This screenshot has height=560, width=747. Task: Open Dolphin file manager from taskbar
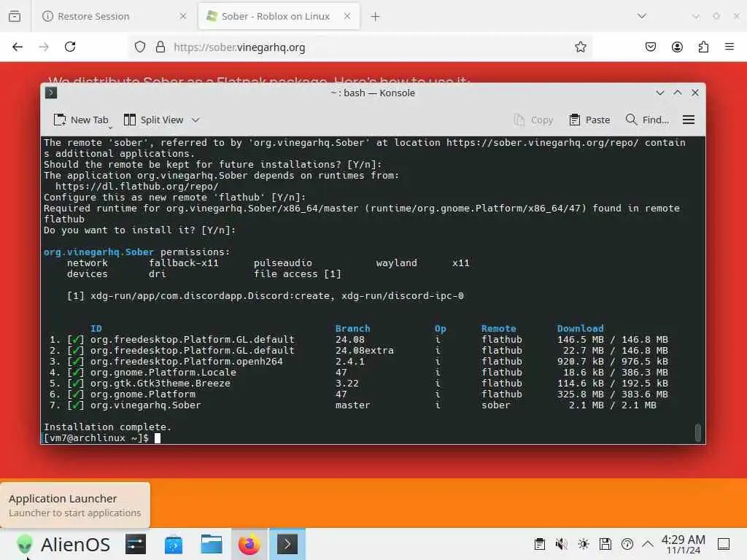tap(212, 544)
